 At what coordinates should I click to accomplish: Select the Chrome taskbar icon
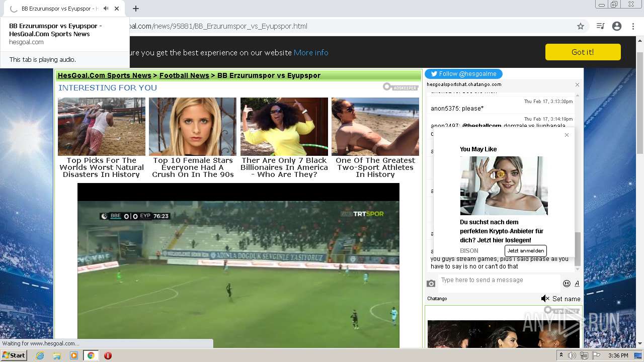point(91,355)
